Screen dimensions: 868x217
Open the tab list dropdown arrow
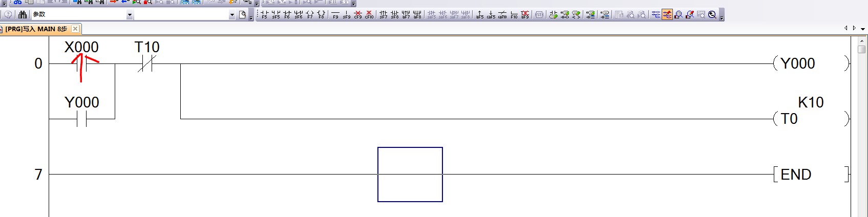[863, 29]
